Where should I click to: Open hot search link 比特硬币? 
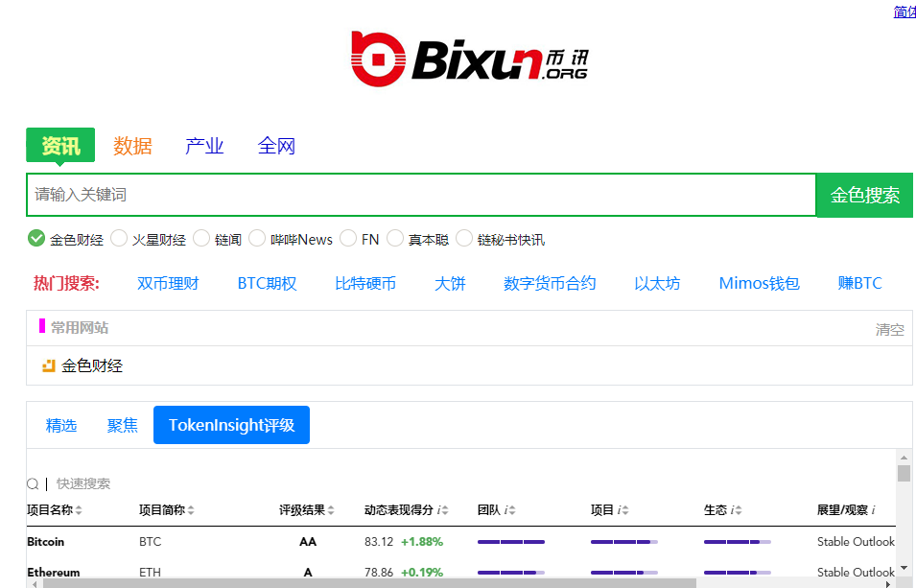[x=365, y=284]
